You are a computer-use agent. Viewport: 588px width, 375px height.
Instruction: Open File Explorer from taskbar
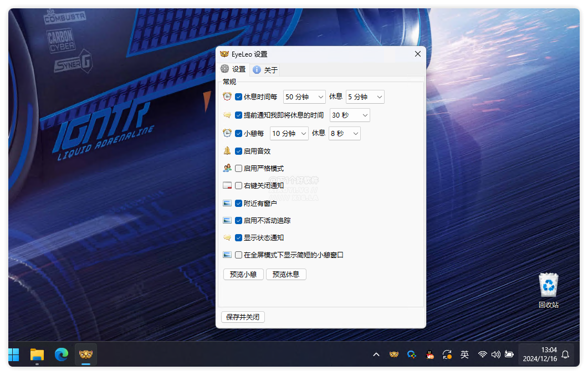[37, 354]
